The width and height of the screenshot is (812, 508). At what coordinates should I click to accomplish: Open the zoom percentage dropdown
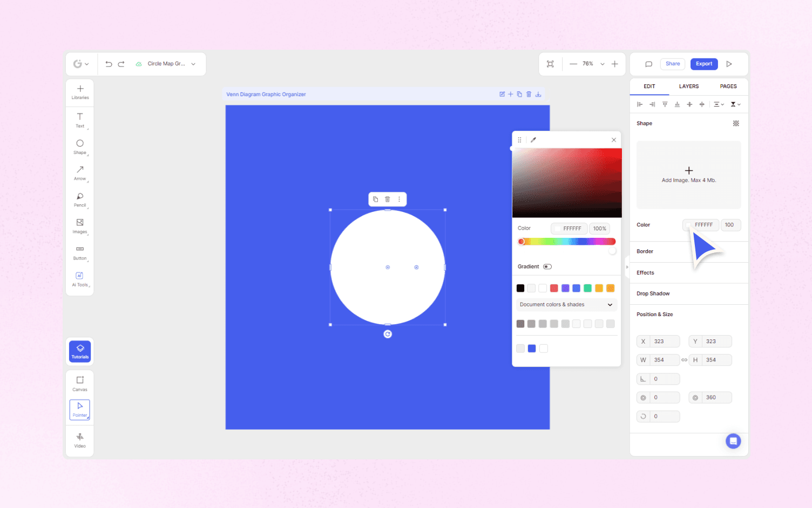click(602, 63)
